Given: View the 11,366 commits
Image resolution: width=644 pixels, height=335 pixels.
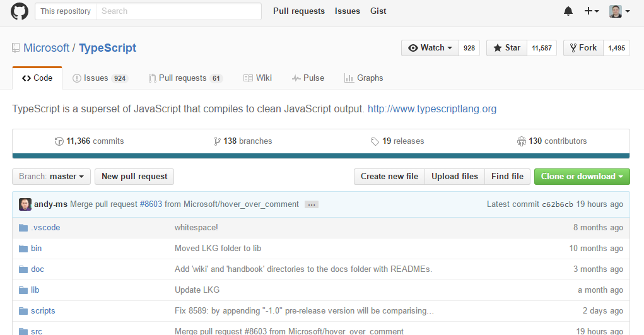Looking at the screenshot, I should [x=89, y=141].
